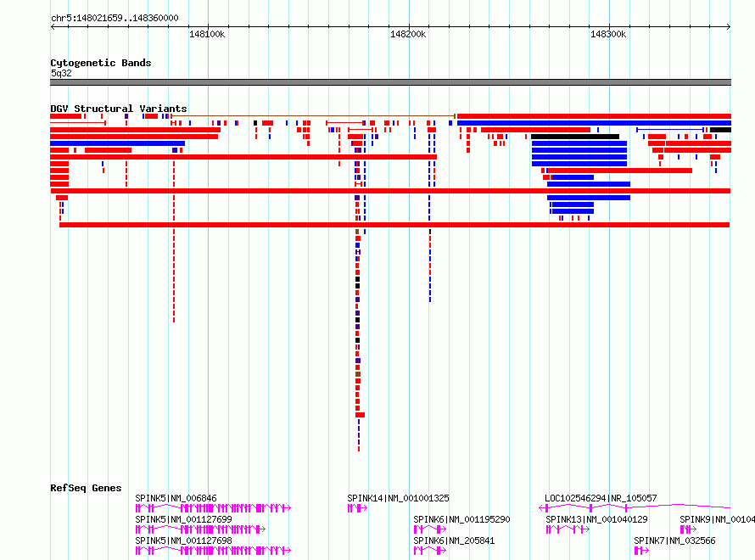Click the LOC102546294 transcript glyph line
Viewport: 755px width, 560px height.
click(x=635, y=507)
